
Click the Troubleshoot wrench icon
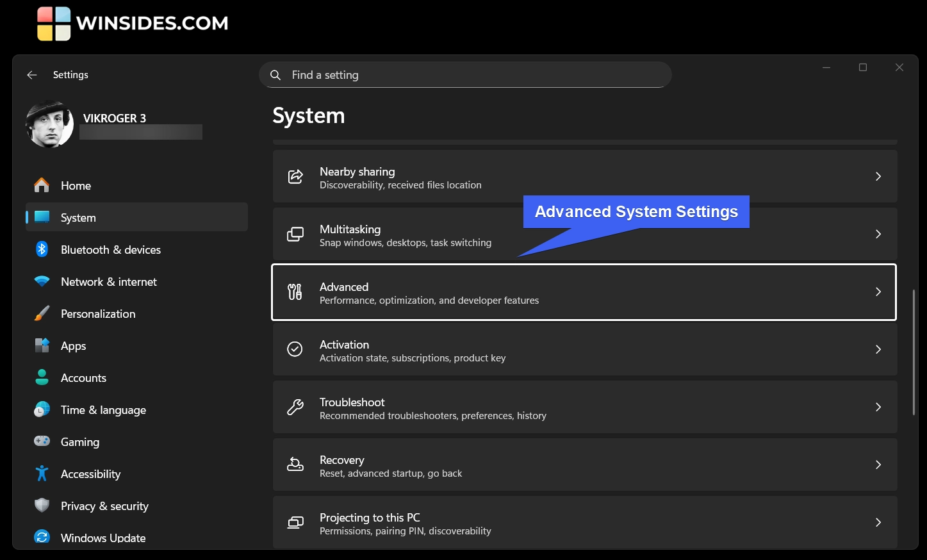295,407
